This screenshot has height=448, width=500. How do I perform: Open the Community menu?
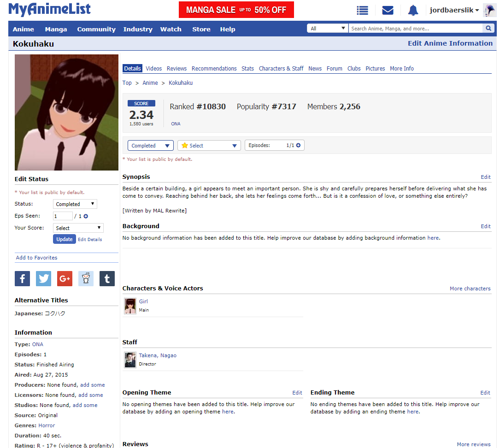[x=96, y=29]
